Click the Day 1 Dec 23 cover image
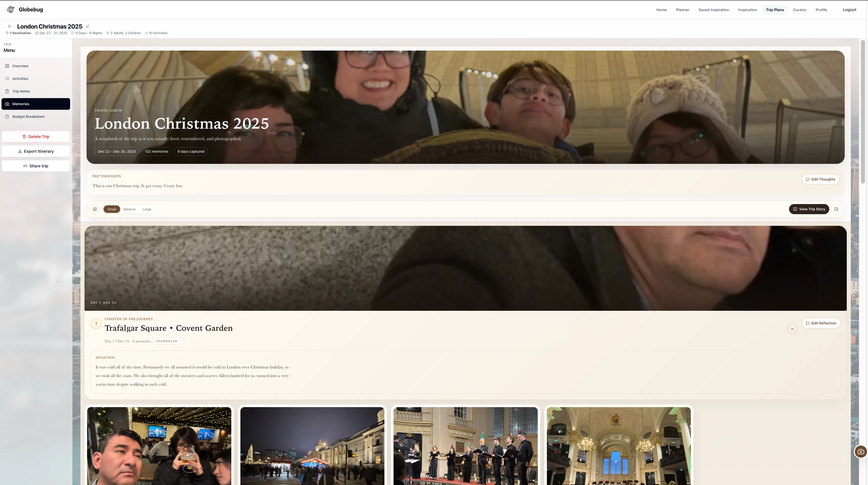This screenshot has height=485, width=868. click(x=465, y=268)
